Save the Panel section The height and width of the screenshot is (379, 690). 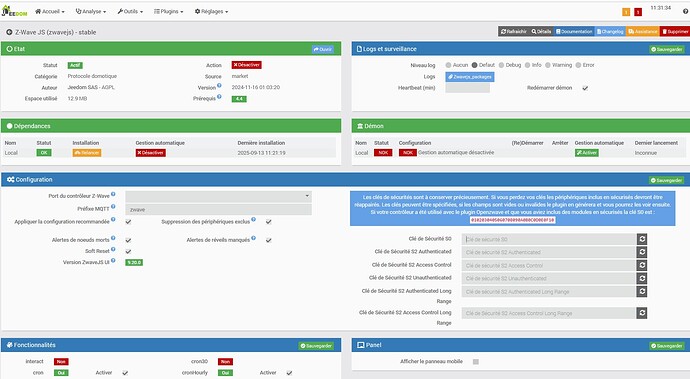[x=667, y=346]
